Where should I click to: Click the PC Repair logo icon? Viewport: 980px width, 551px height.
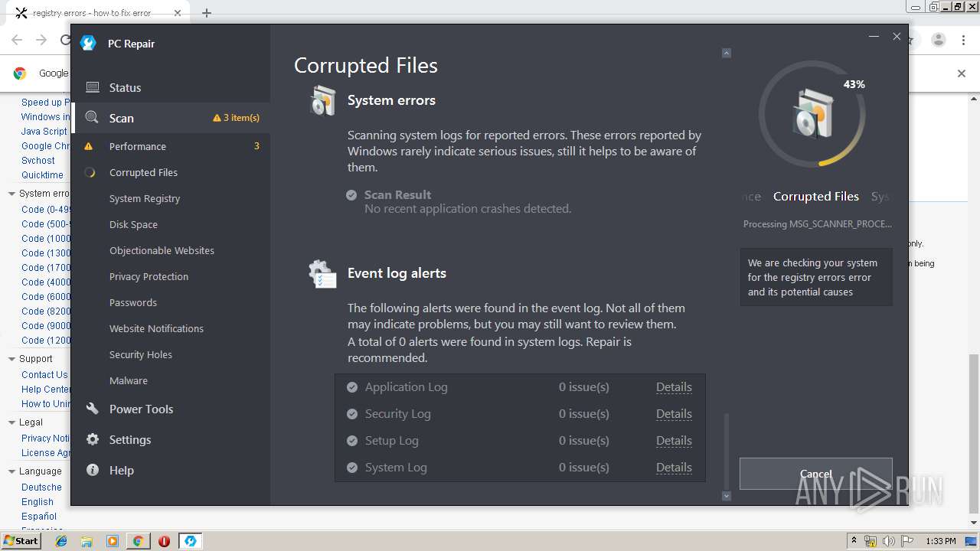point(88,43)
